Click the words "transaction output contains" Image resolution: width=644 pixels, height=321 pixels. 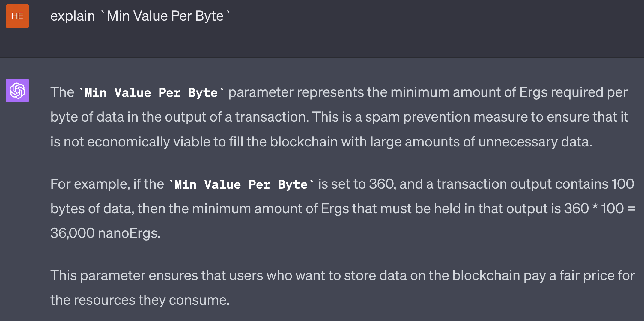click(522, 184)
